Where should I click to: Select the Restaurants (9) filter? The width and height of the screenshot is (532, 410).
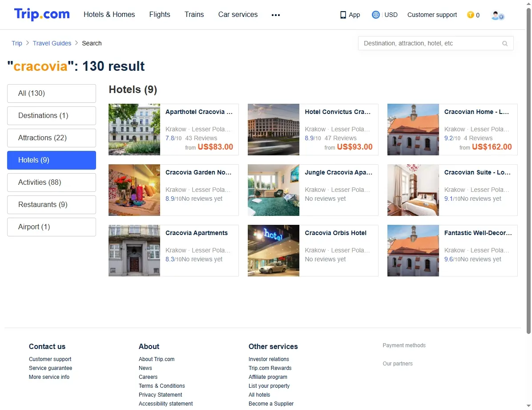(52, 204)
